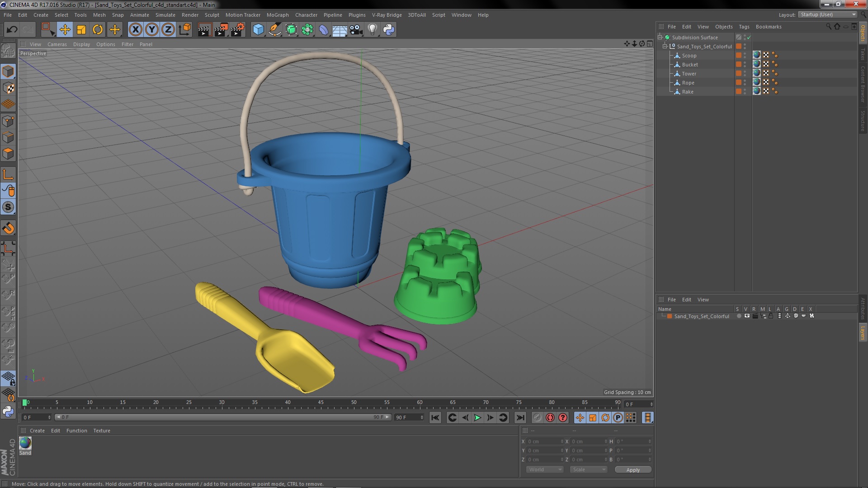868x488 pixels.
Task: Add a Cube primitive object
Action: pos(258,30)
